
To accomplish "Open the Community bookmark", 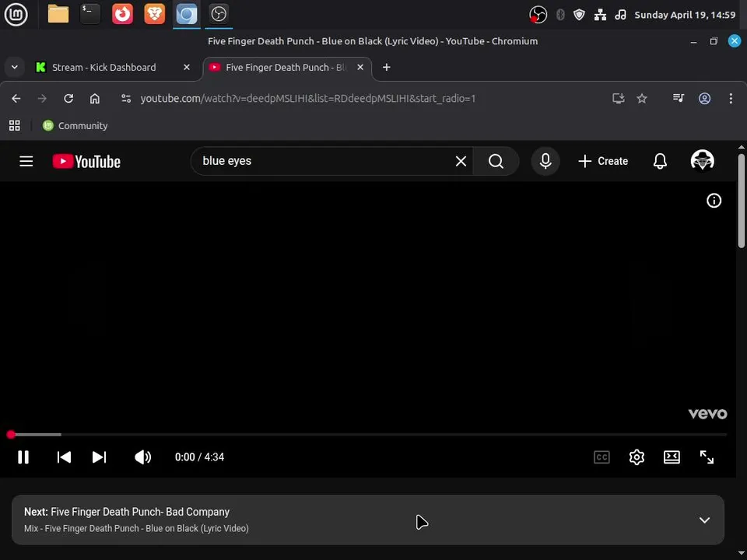I will tap(75, 126).
